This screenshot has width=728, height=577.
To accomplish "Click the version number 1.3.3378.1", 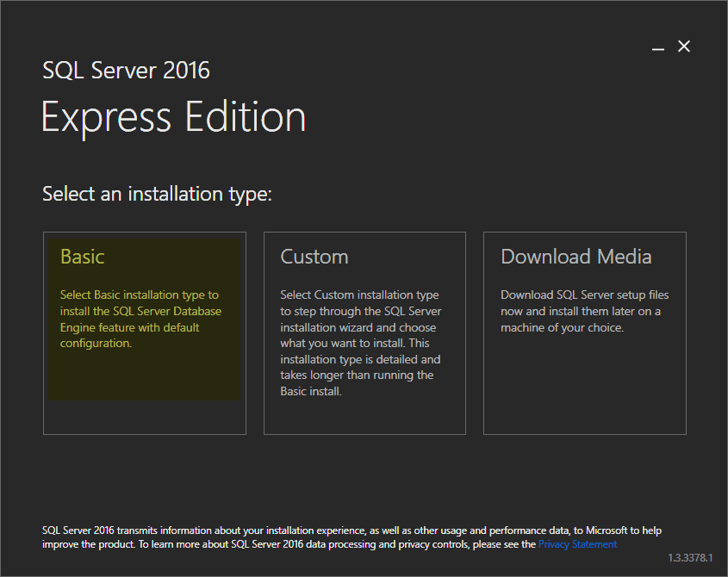I will click(690, 558).
